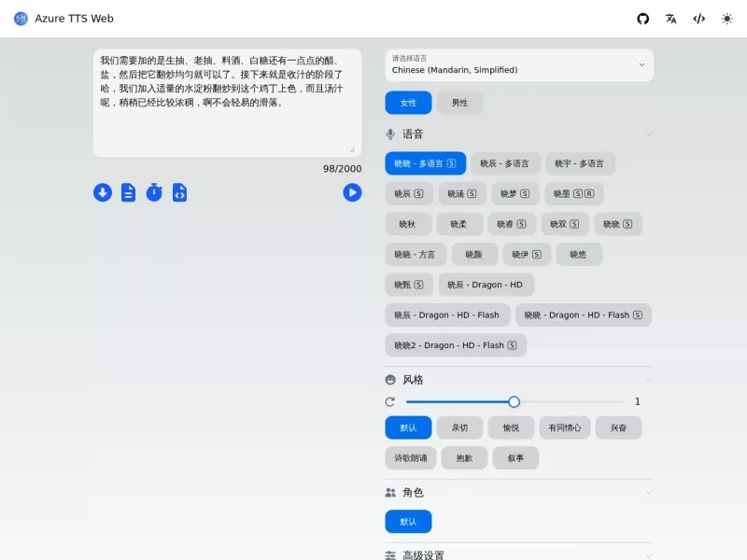Click the unfilled right part of style slider track
Image resolution: width=747 pixels, height=560 pixels.
(x=571, y=402)
